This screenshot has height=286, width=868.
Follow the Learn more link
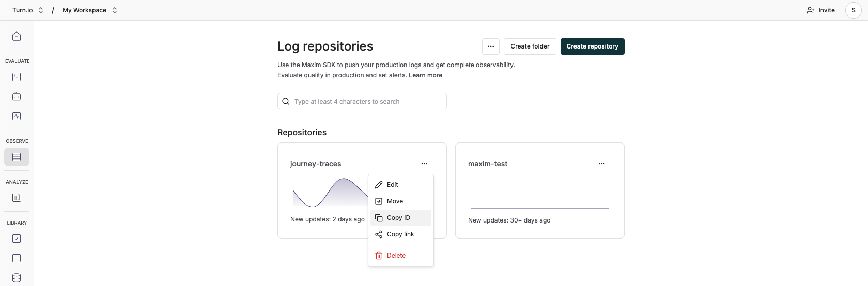[425, 75]
